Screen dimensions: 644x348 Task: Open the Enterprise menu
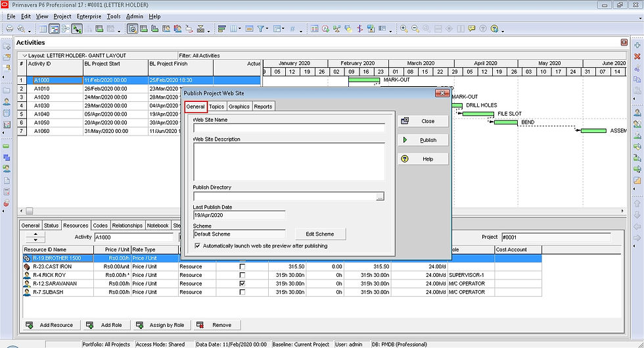pyautogui.click(x=89, y=16)
